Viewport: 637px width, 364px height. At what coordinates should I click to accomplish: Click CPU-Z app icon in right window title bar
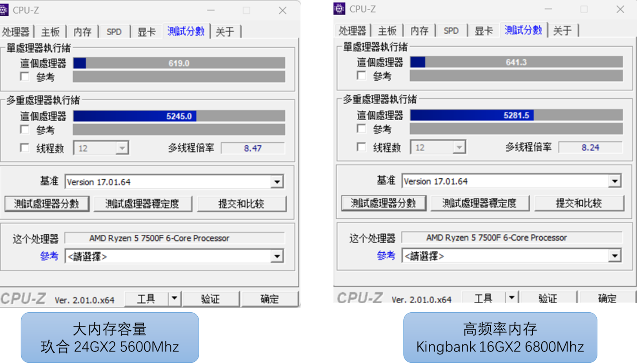tap(339, 9)
